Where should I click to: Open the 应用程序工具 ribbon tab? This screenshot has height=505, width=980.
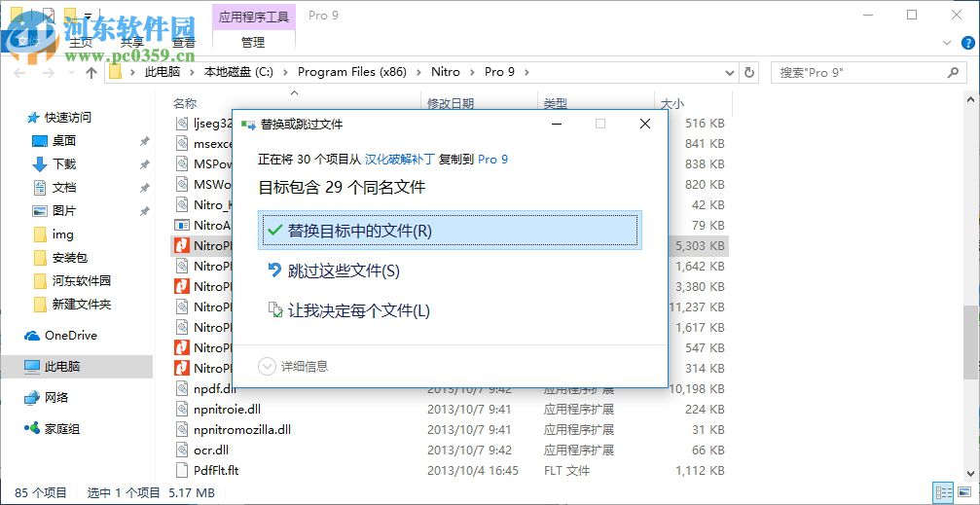pos(254,17)
